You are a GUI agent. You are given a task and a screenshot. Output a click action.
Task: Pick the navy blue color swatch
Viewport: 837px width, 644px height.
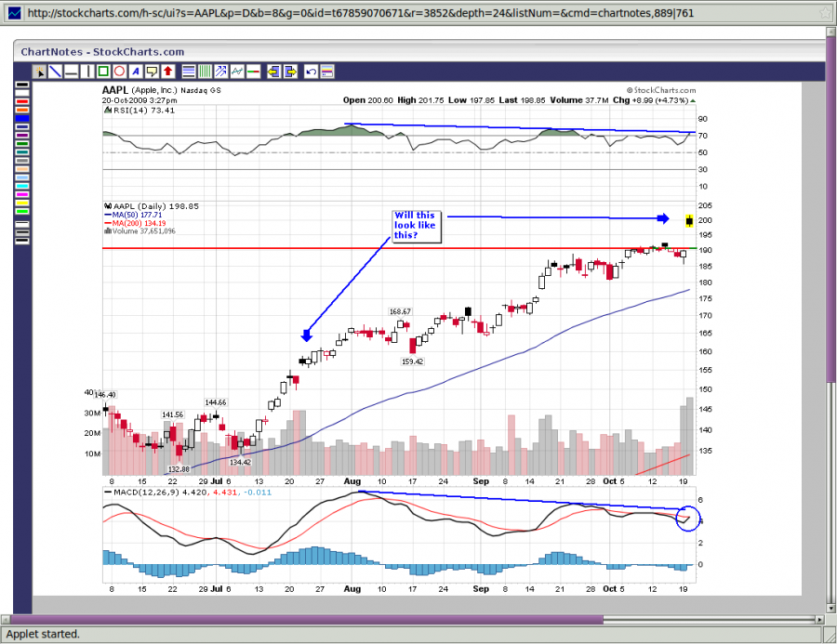(x=22, y=127)
